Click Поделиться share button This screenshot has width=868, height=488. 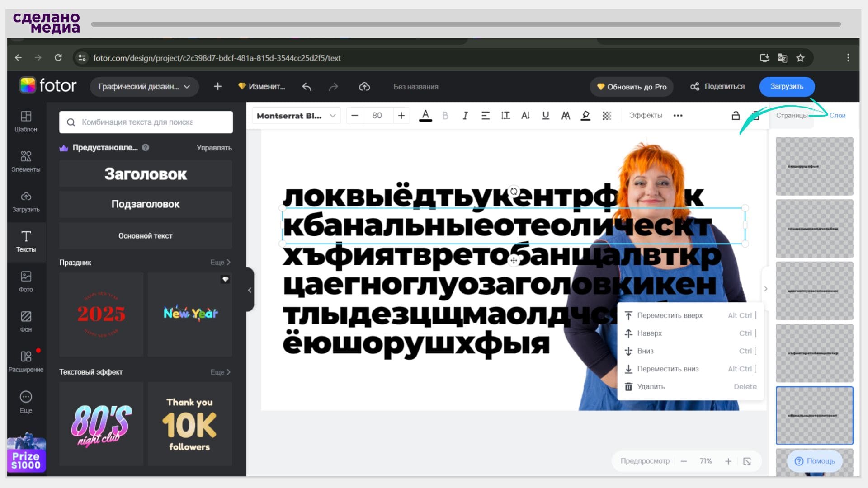coord(717,86)
